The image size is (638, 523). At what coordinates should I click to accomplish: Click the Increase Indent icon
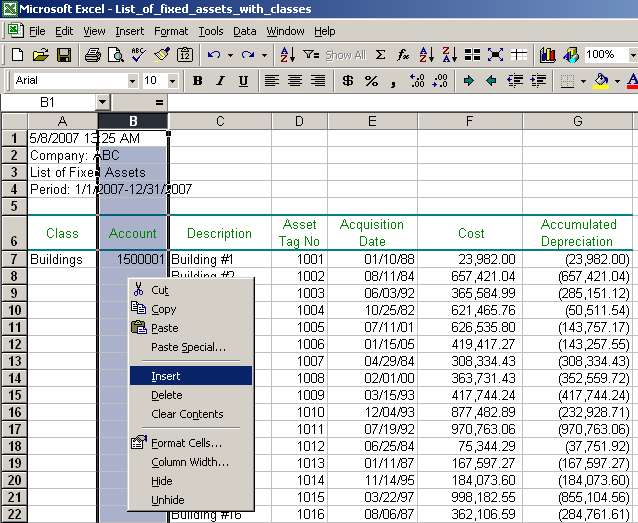(538, 81)
